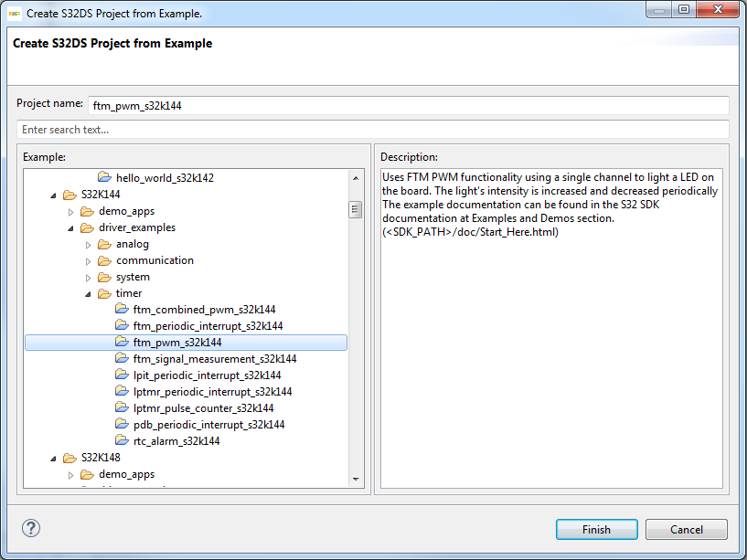Click the example list scroll down arrow
The width and height of the screenshot is (747, 560).
click(356, 479)
